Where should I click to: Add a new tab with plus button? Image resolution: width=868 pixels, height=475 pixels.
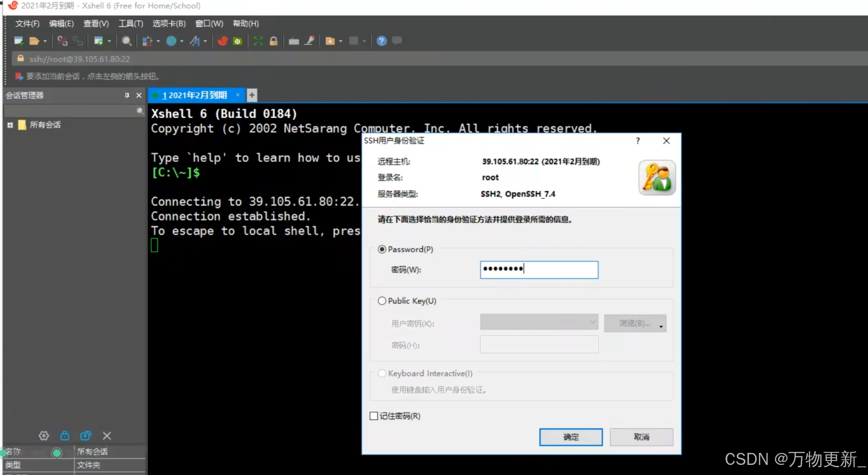(x=252, y=95)
